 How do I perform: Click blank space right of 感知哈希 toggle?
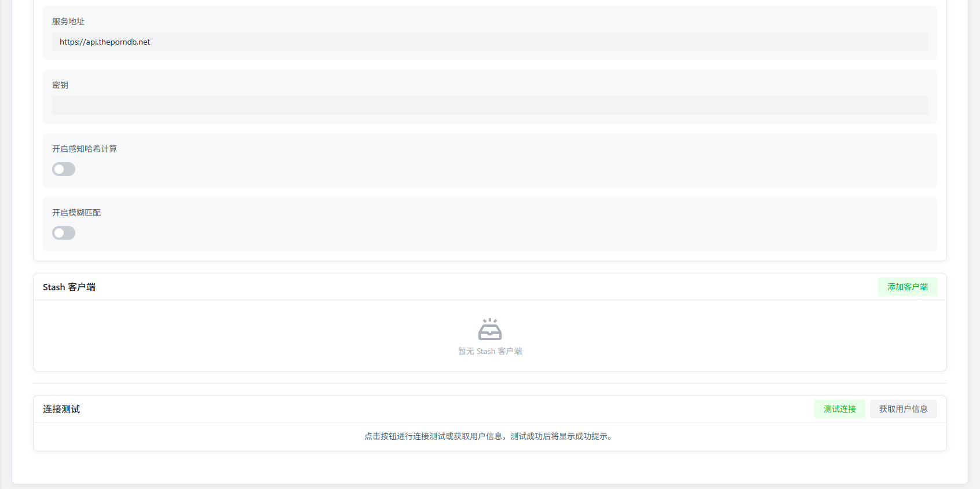[463, 169]
